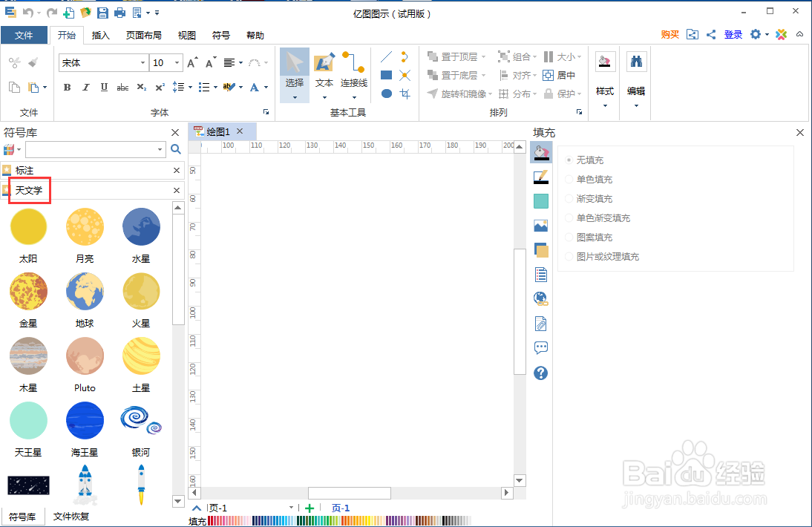Select the Sun (太阳) symbol

pyautogui.click(x=28, y=226)
